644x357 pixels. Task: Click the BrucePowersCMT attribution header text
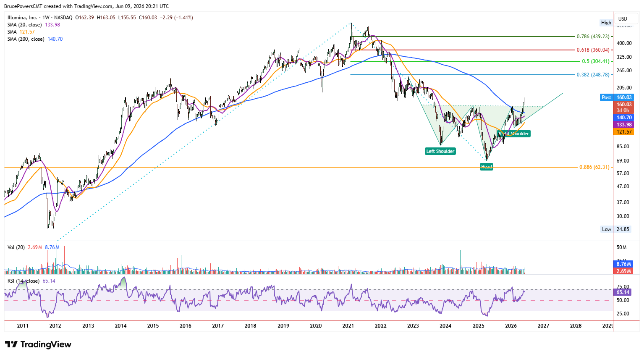86,6
